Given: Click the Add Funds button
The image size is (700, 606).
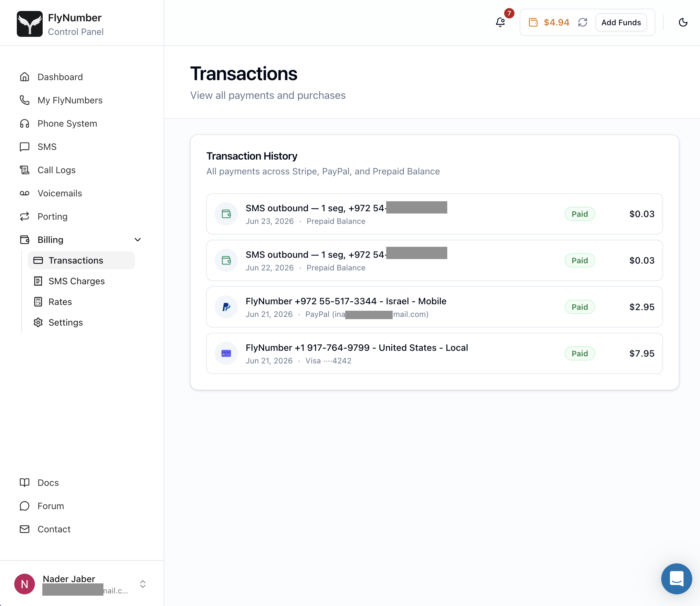Looking at the screenshot, I should tap(621, 22).
